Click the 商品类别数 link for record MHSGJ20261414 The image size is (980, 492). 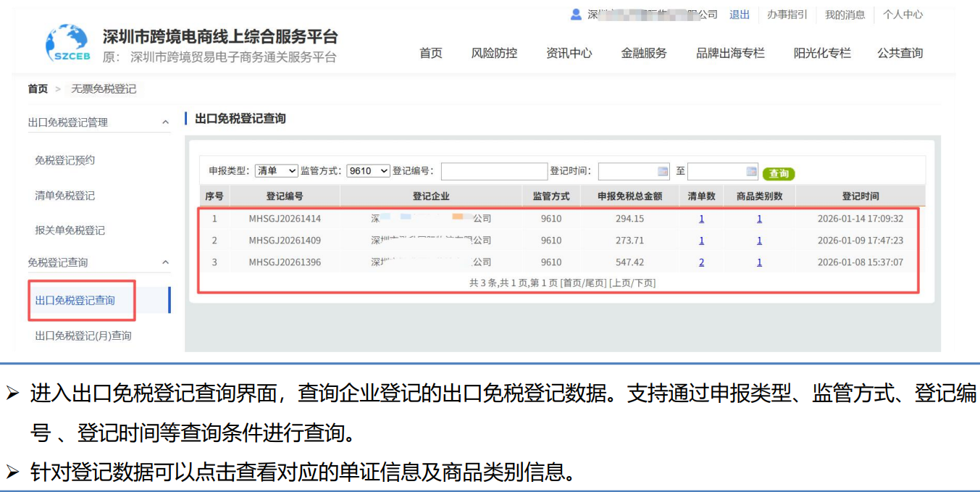pyautogui.click(x=758, y=217)
